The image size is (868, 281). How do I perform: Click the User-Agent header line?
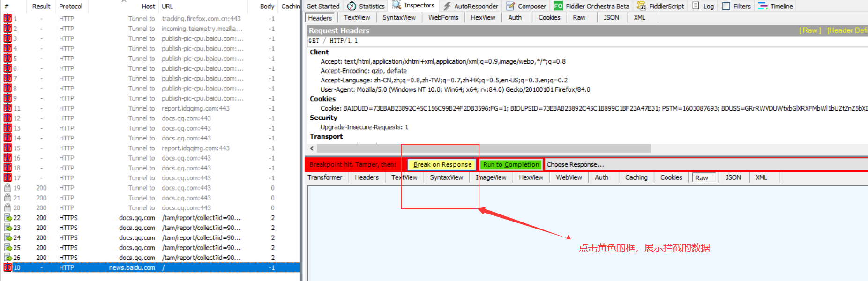[455, 89]
